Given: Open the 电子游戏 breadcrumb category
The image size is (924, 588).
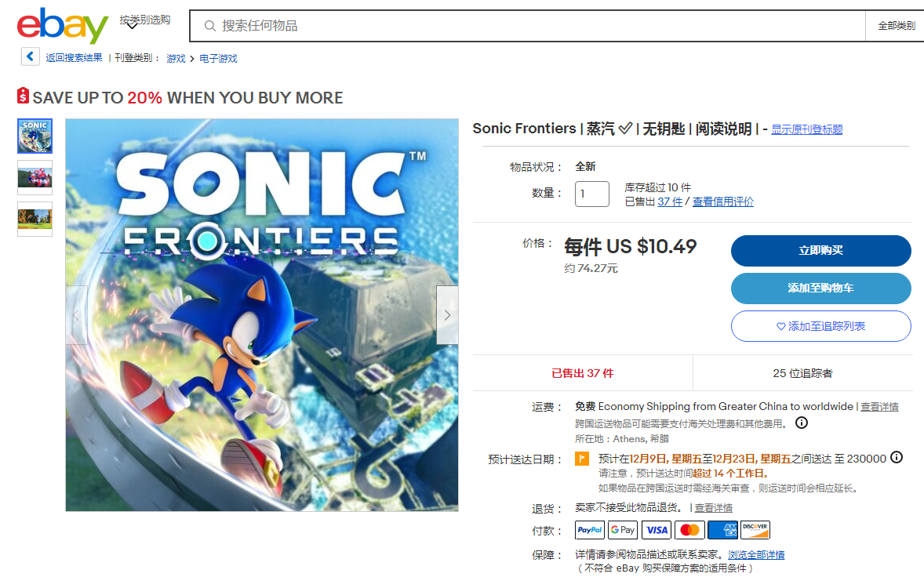Looking at the screenshot, I should pos(218,58).
